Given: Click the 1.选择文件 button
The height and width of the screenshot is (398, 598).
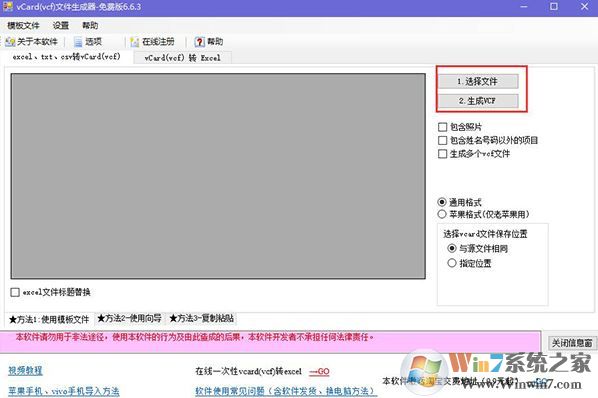Looking at the screenshot, I should pyautogui.click(x=478, y=81).
